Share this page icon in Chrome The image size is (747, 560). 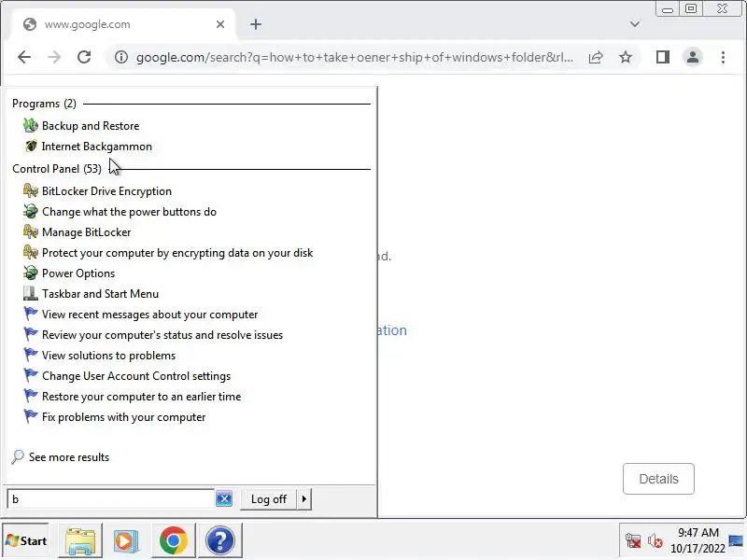[596, 57]
